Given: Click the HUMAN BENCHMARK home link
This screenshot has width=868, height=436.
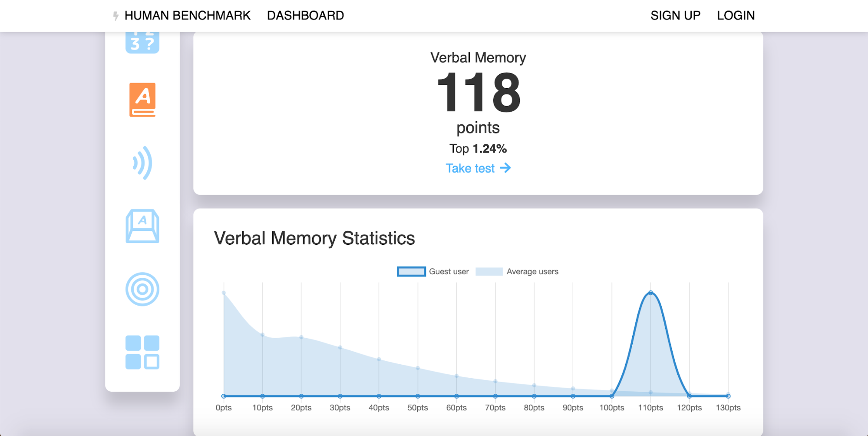Looking at the screenshot, I should coord(187,16).
